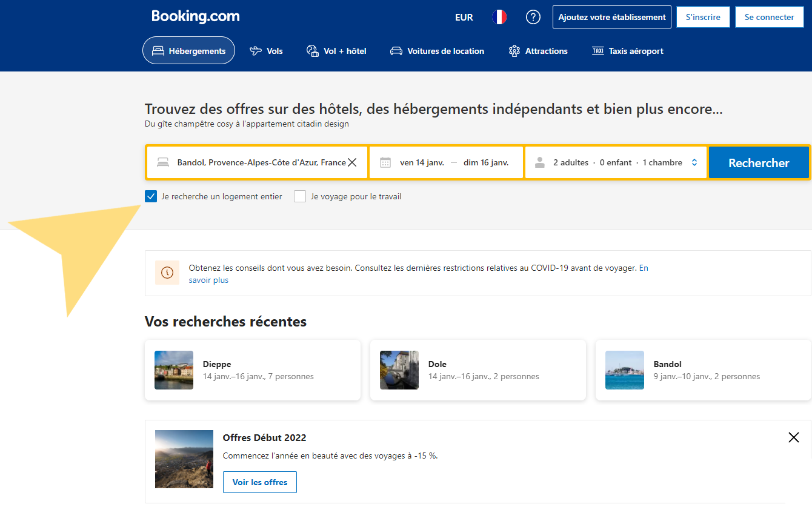The image size is (812, 507).
Task: Click Ajoutez votre établissement button
Action: (612, 17)
